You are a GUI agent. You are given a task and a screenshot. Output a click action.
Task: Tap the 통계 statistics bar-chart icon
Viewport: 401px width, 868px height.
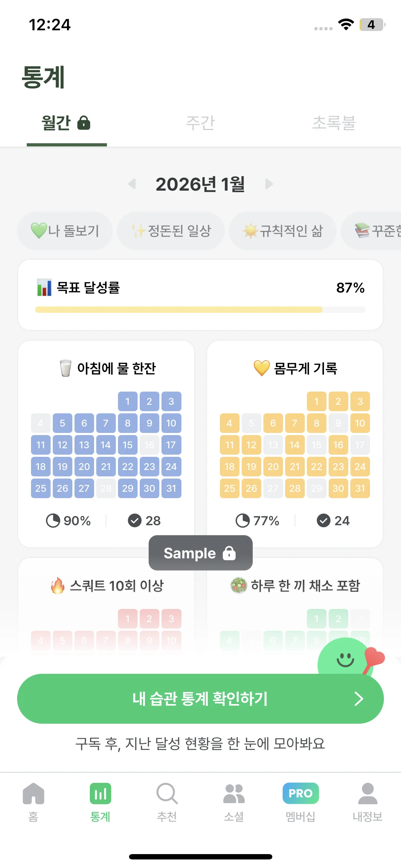click(x=100, y=793)
